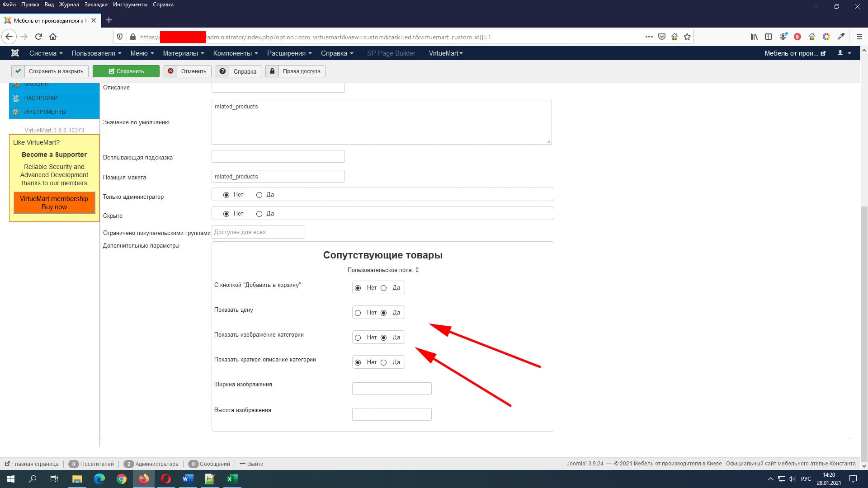Click Выйти link in status bar
Screen dimensions: 868x488
point(251,464)
